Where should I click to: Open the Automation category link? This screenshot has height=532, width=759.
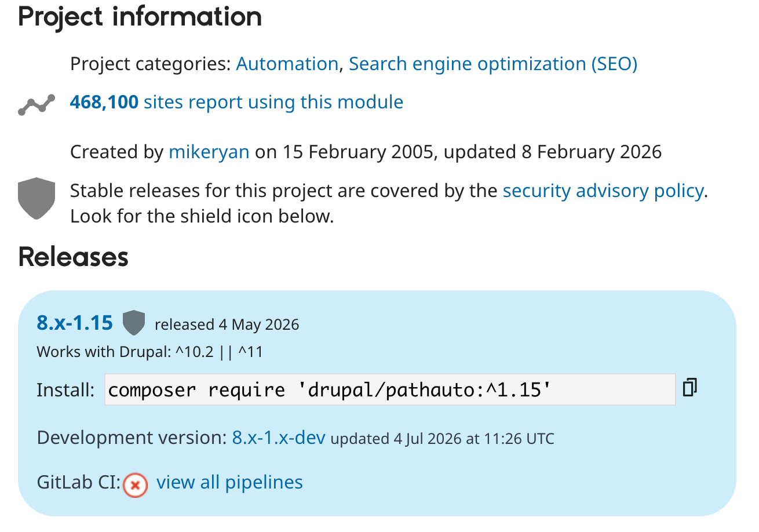287,63
